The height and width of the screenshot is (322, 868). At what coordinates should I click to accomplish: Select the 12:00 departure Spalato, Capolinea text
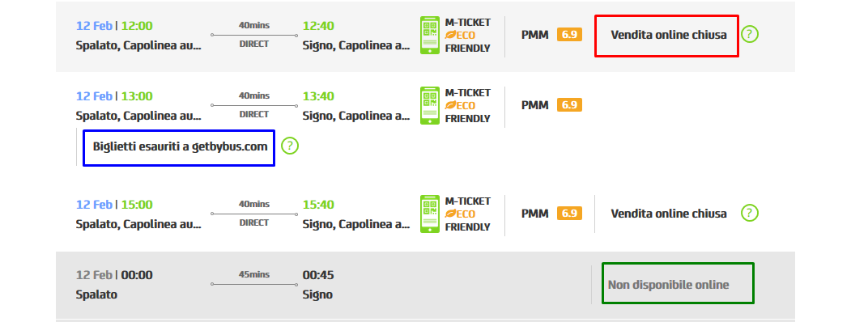tap(138, 46)
